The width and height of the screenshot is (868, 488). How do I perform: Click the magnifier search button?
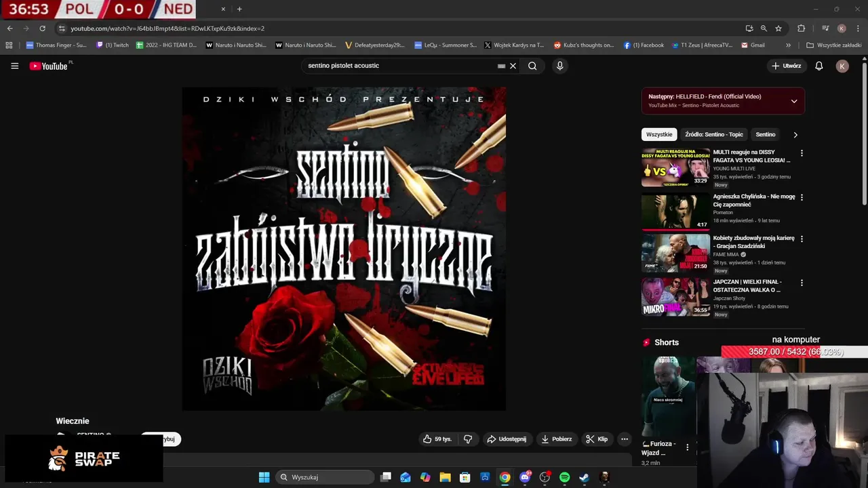pos(532,66)
